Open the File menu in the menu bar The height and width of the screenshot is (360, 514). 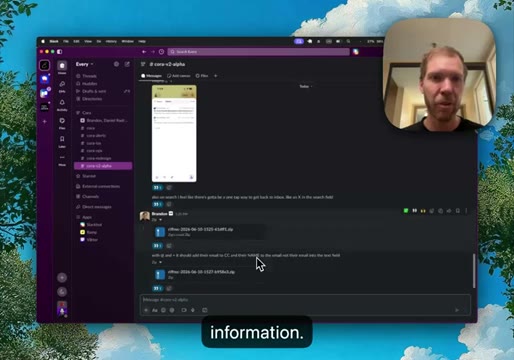coord(66,41)
